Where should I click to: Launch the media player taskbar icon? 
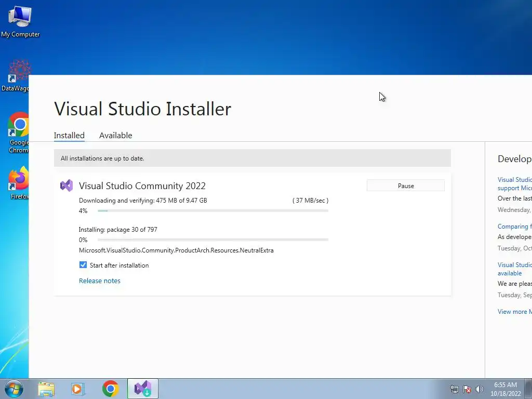pyautogui.click(x=78, y=389)
